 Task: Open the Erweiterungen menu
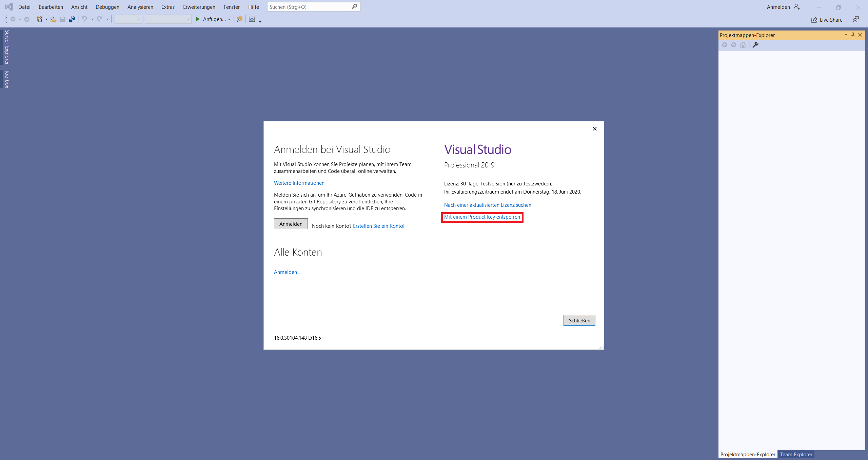click(199, 7)
